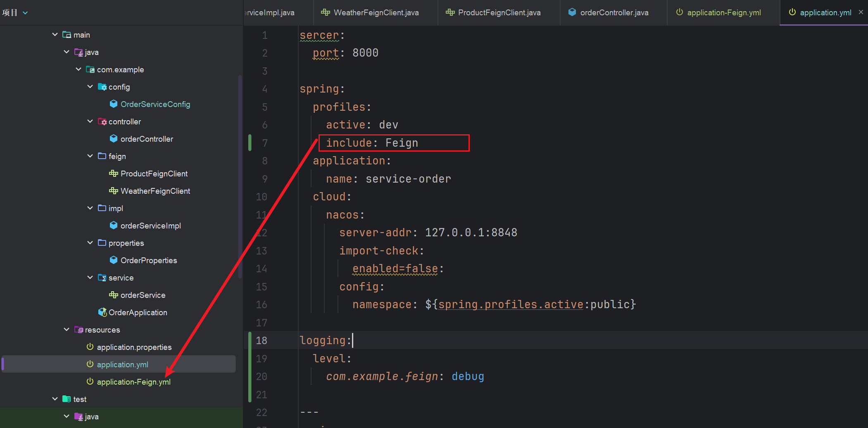Click the resources folder icon
Viewport: 868px width, 428px height.
coord(78,330)
